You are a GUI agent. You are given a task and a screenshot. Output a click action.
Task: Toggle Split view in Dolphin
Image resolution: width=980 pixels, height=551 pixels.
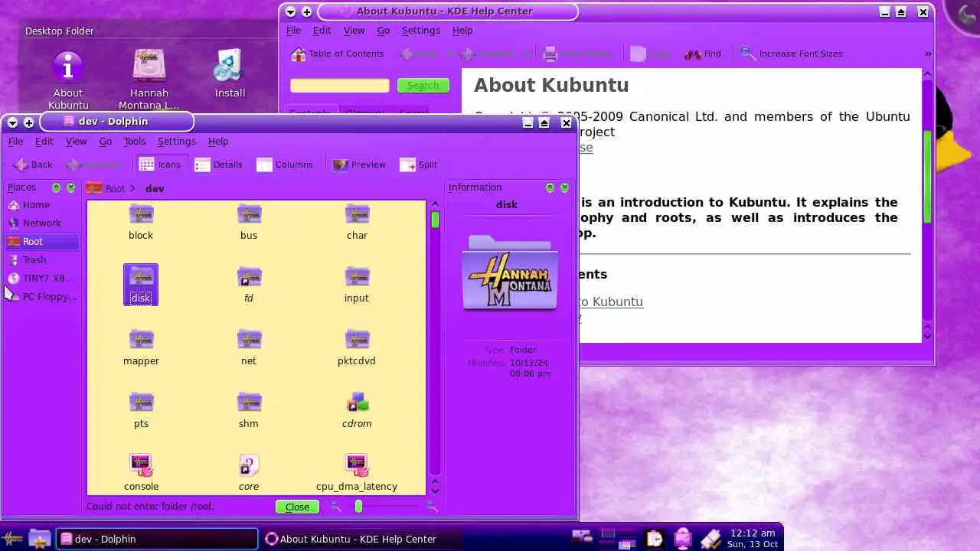point(419,165)
